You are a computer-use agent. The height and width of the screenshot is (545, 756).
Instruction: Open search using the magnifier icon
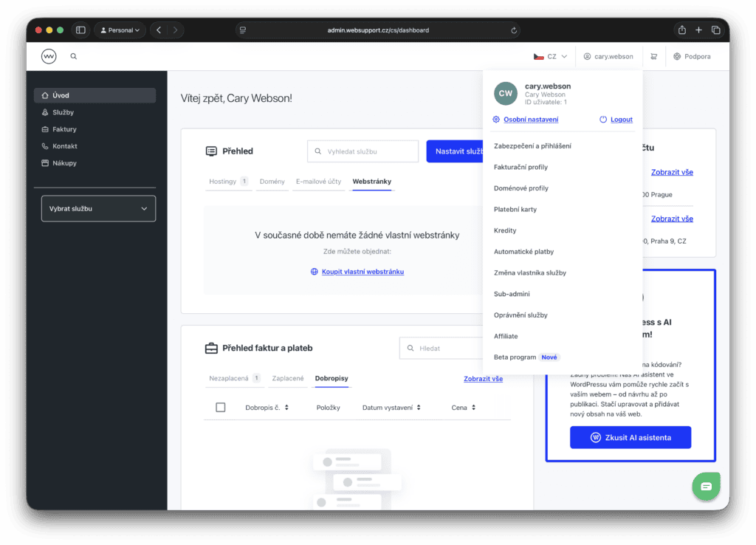[72, 56]
